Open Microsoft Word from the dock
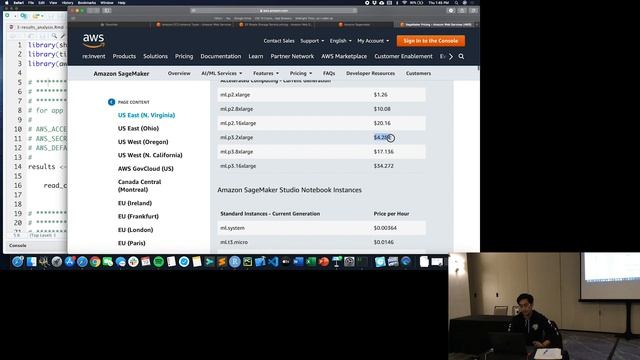Screen dimensions: 640x360 [x=298, y=262]
